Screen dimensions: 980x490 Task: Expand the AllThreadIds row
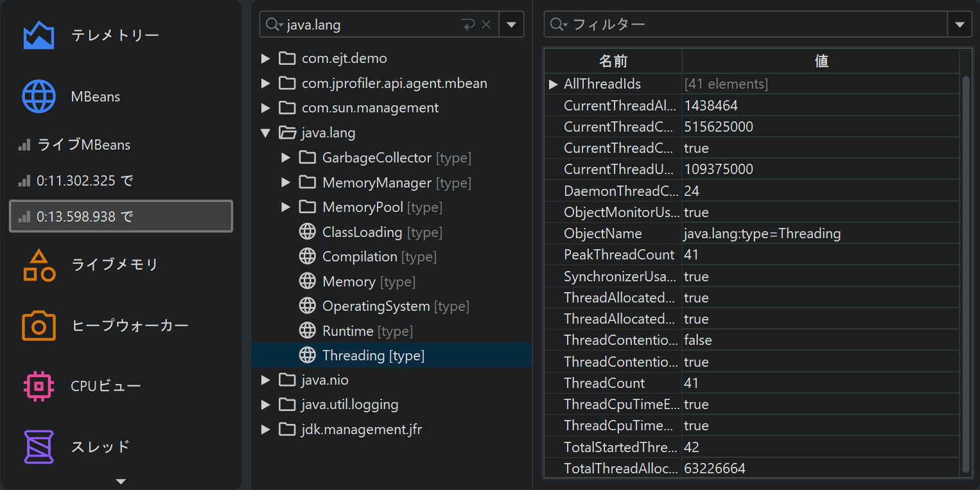pos(553,84)
